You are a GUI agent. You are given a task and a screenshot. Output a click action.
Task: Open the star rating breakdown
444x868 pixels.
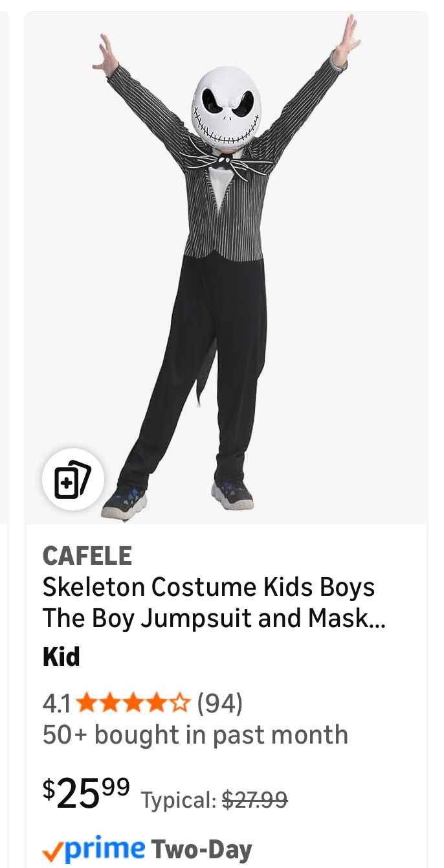(x=134, y=702)
